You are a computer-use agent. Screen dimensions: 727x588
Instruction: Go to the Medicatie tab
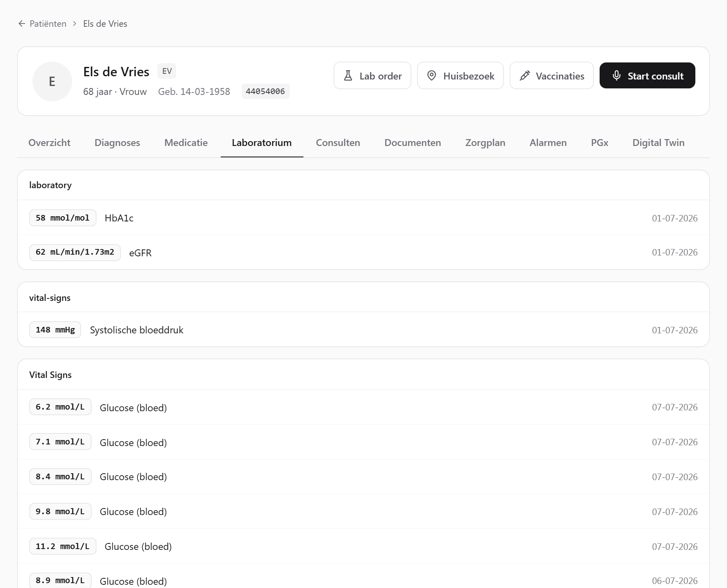[x=186, y=143]
